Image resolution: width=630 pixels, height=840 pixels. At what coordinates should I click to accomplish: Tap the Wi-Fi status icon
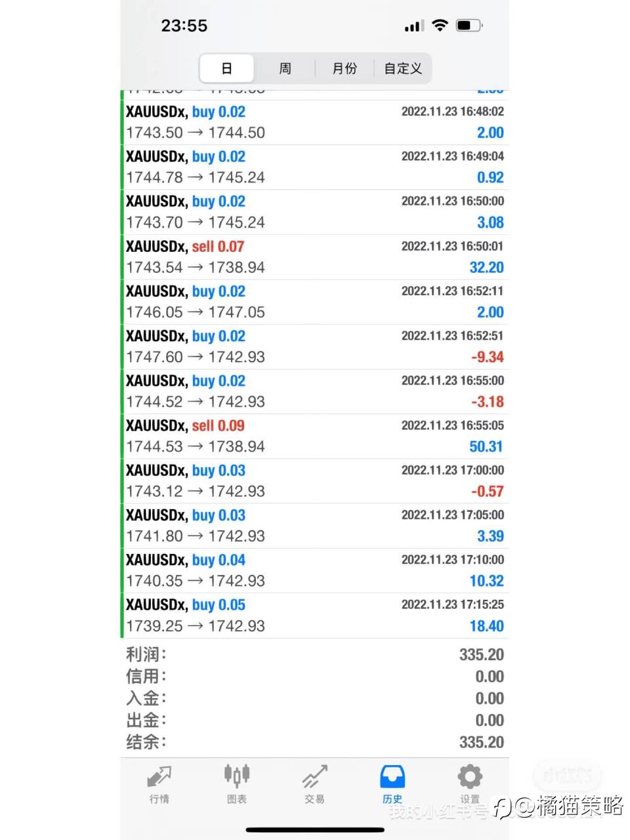(x=440, y=26)
